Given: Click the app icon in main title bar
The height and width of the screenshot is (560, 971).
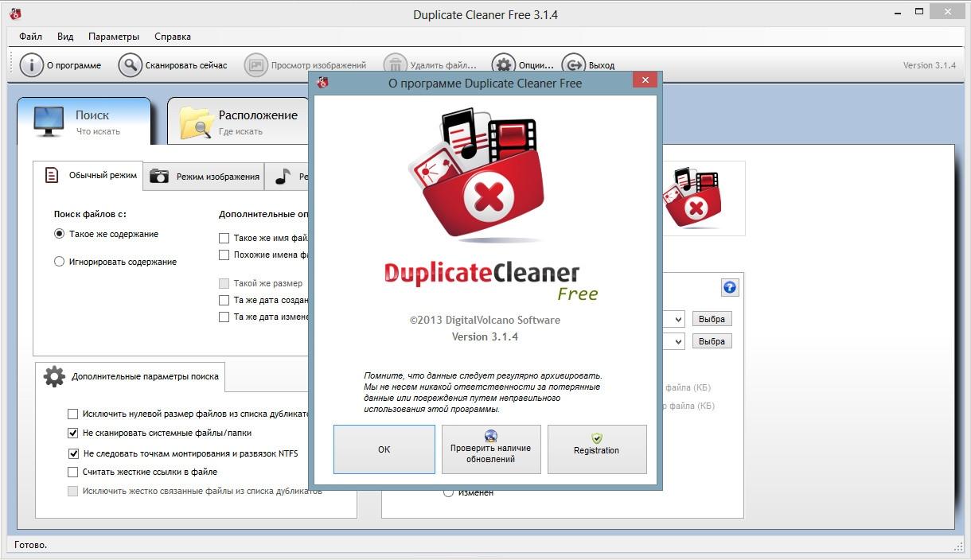Looking at the screenshot, I should pos(14,14).
